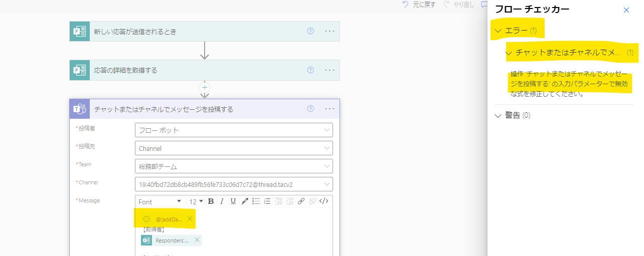644x256 pixels.
Task: Click the 新しい応答が送信されるとき step title
Action: coord(135,32)
